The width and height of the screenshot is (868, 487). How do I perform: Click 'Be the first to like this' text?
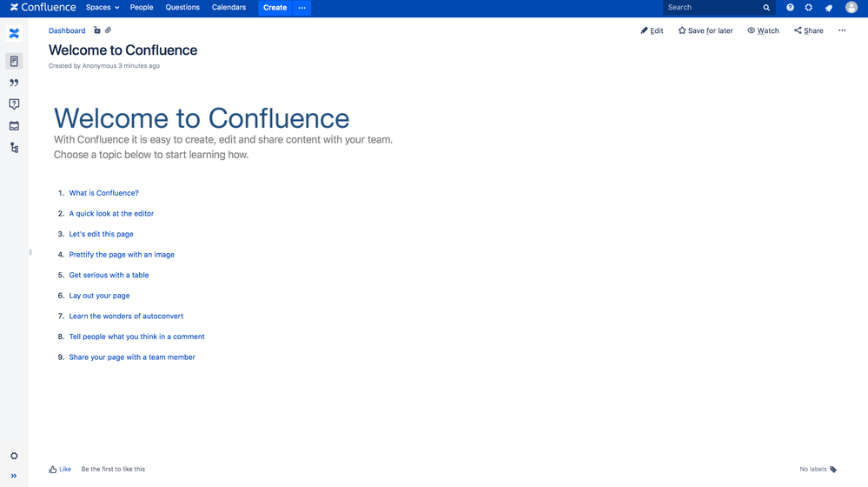click(x=113, y=470)
